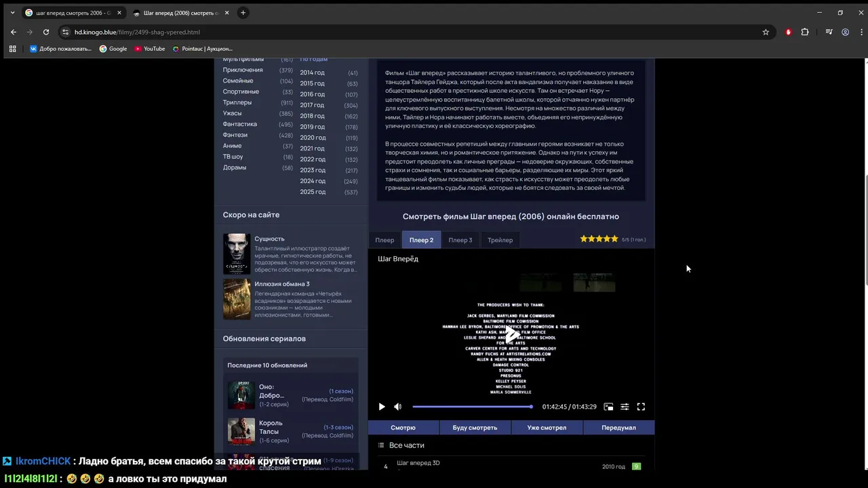Open the player settings sliders icon
Viewport: 868px width, 488px height.
click(625, 407)
